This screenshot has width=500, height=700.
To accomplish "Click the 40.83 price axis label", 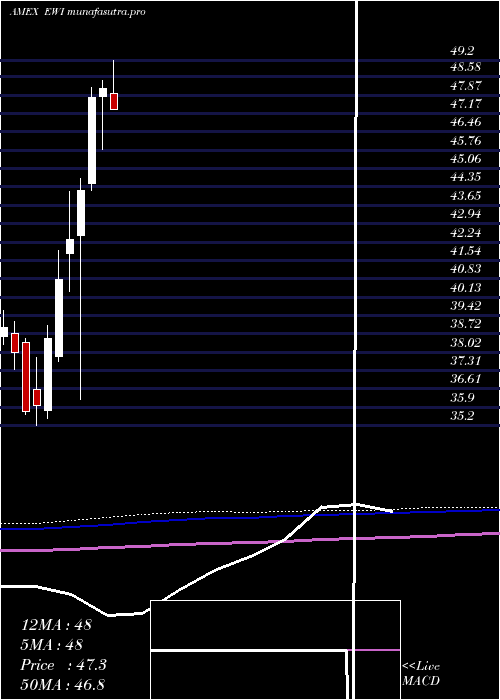I will tap(465, 269).
